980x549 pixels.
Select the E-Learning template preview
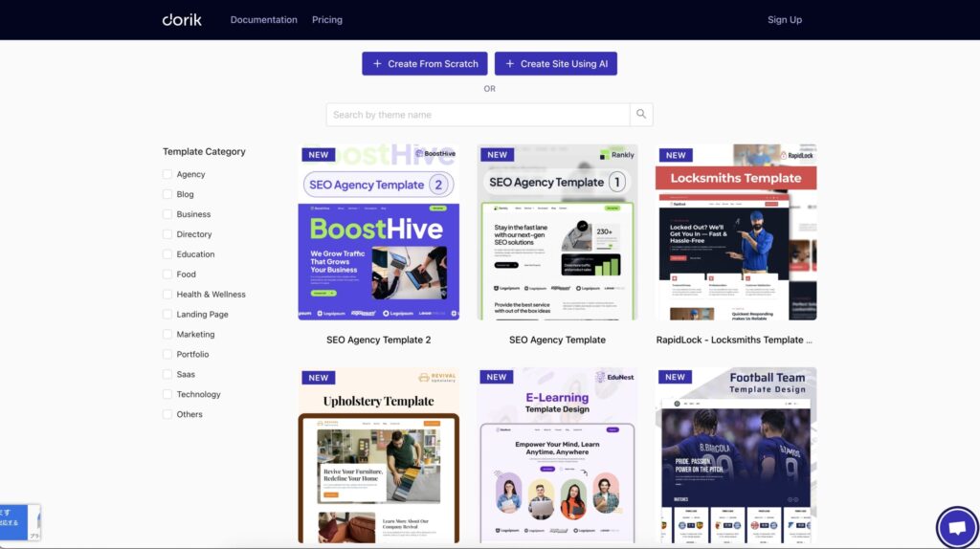[557, 455]
